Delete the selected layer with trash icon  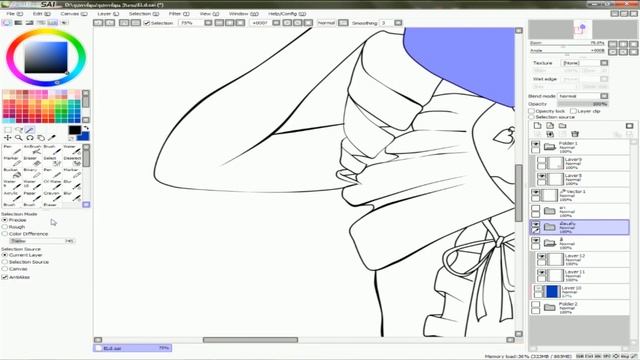[x=575, y=134]
